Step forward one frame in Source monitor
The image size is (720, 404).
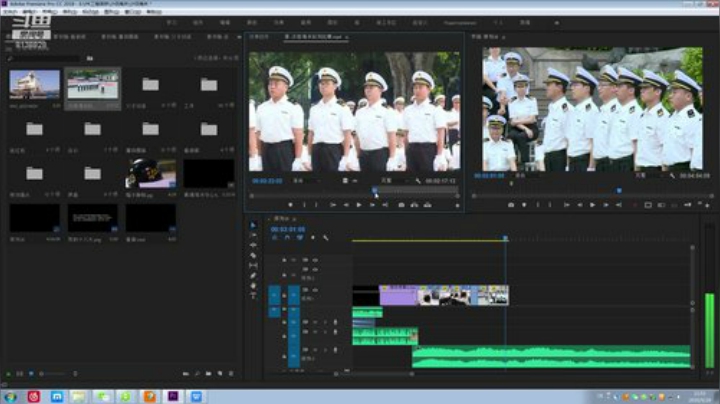point(372,205)
